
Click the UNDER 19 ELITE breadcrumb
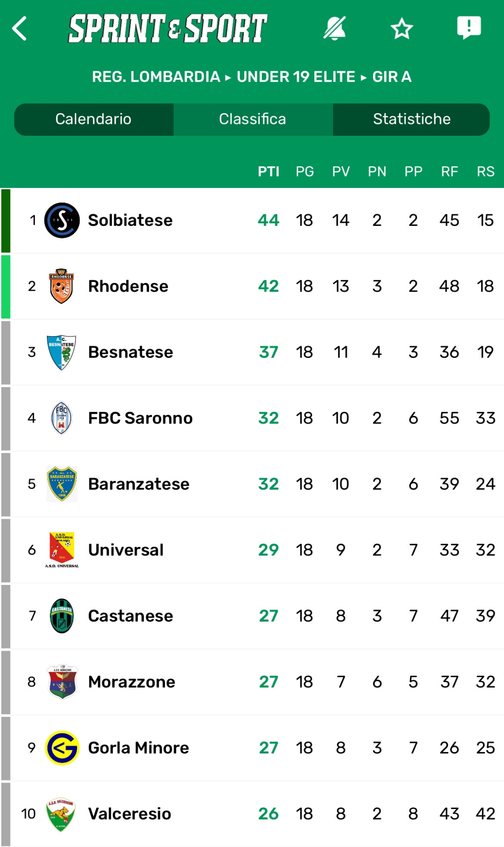(296, 77)
